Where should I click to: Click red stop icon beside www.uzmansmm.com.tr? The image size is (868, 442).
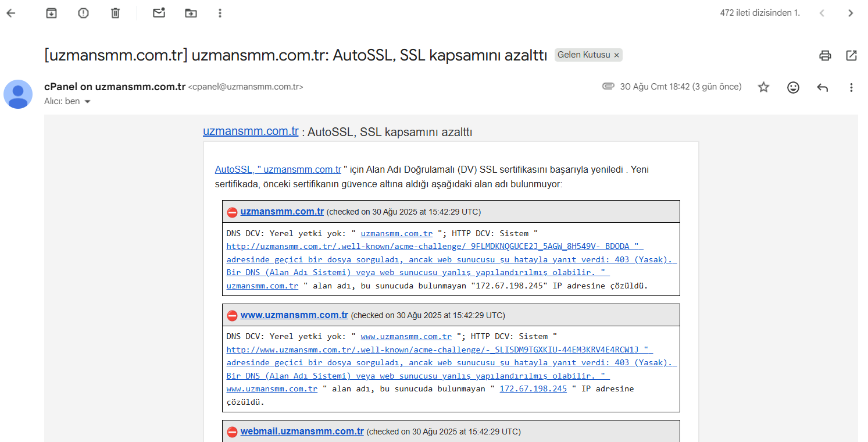click(x=232, y=316)
